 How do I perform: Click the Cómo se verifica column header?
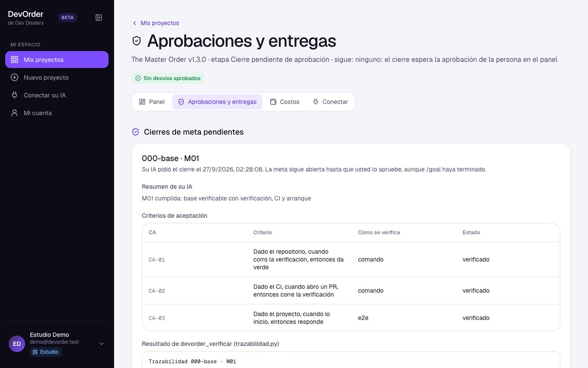(379, 232)
